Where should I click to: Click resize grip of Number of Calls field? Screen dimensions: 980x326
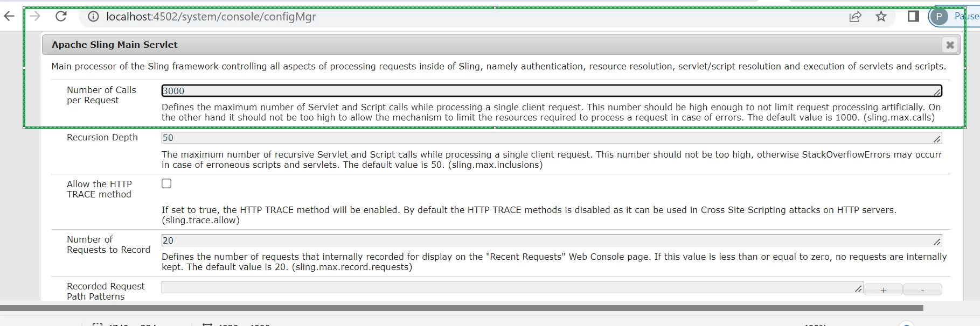coord(937,93)
